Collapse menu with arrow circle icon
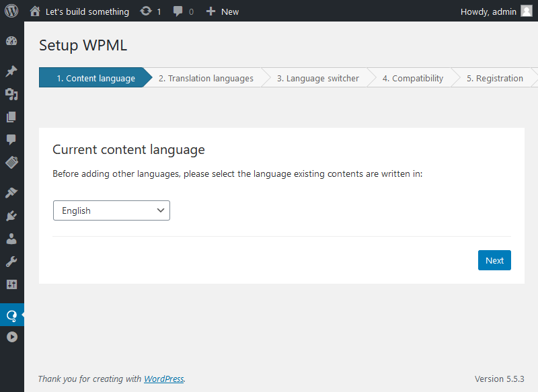Screen dimensions: 538x392 point(12,337)
